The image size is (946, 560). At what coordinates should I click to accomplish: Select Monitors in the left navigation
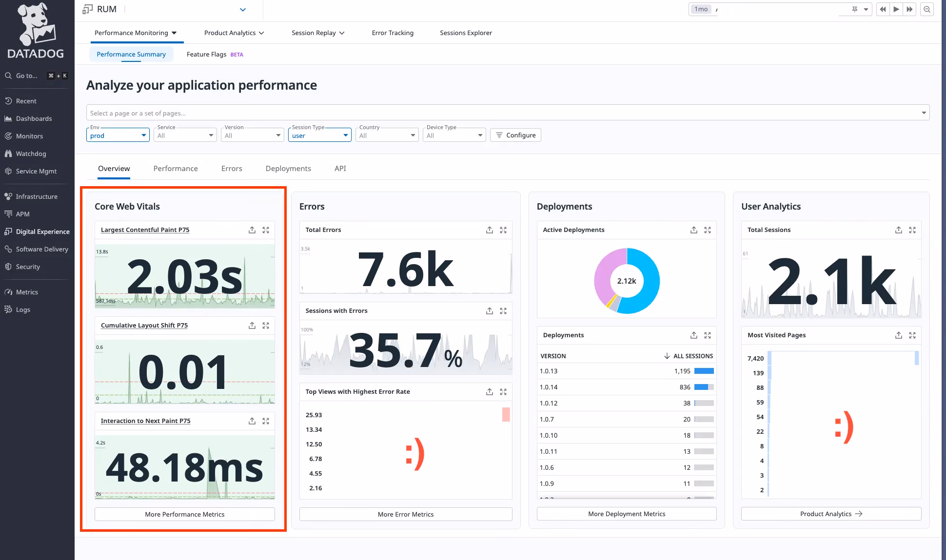coord(29,136)
